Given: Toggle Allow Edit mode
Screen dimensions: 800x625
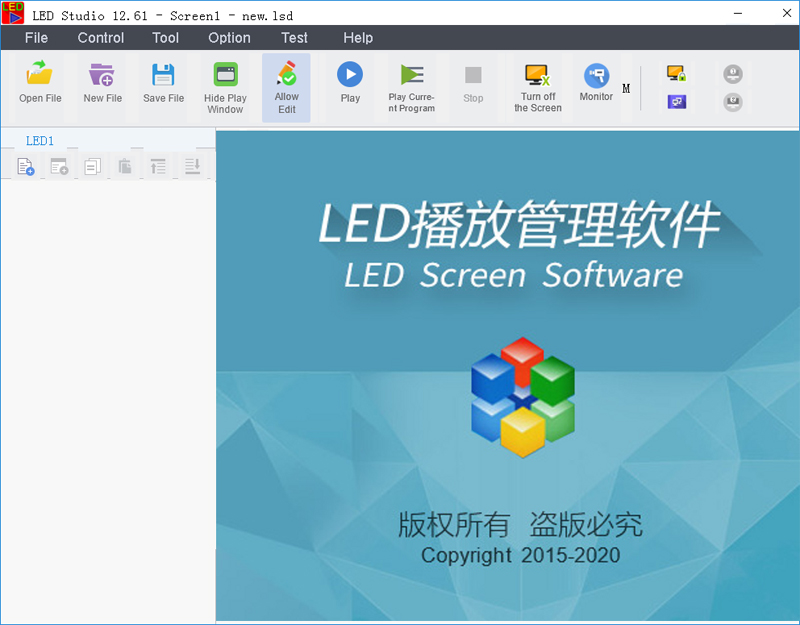Looking at the screenshot, I should point(286,85).
